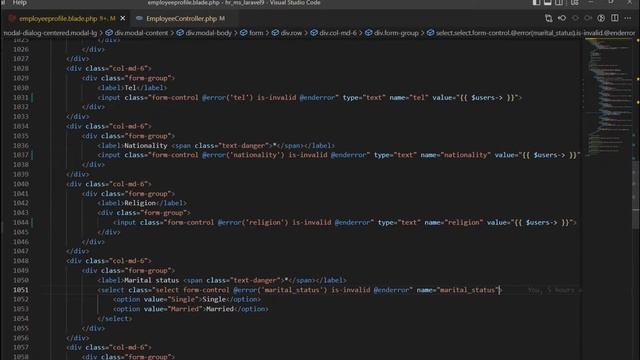Screen dimensions: 640x360
Task: Click Customize Layout icon
Action: [574, 2]
